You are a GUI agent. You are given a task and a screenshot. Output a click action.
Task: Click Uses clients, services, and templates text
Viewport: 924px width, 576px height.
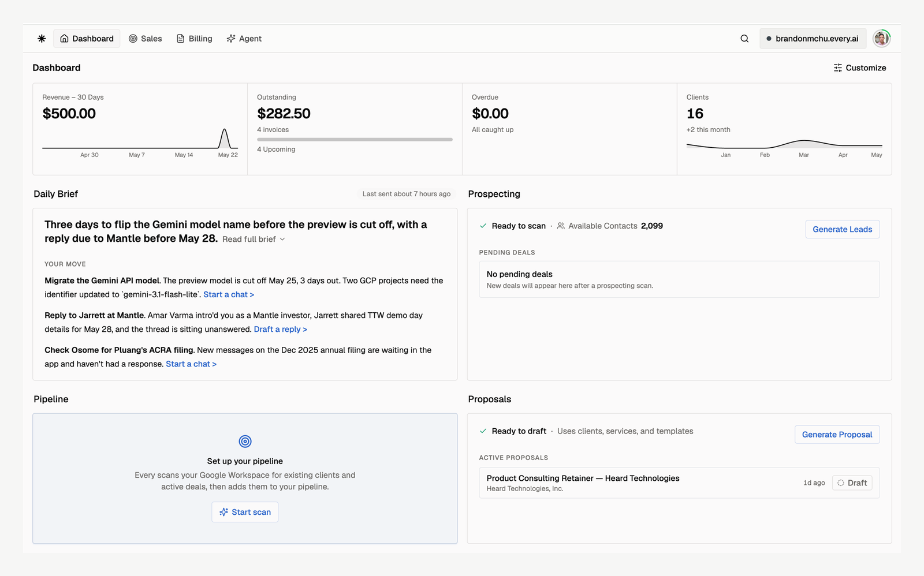tap(625, 431)
